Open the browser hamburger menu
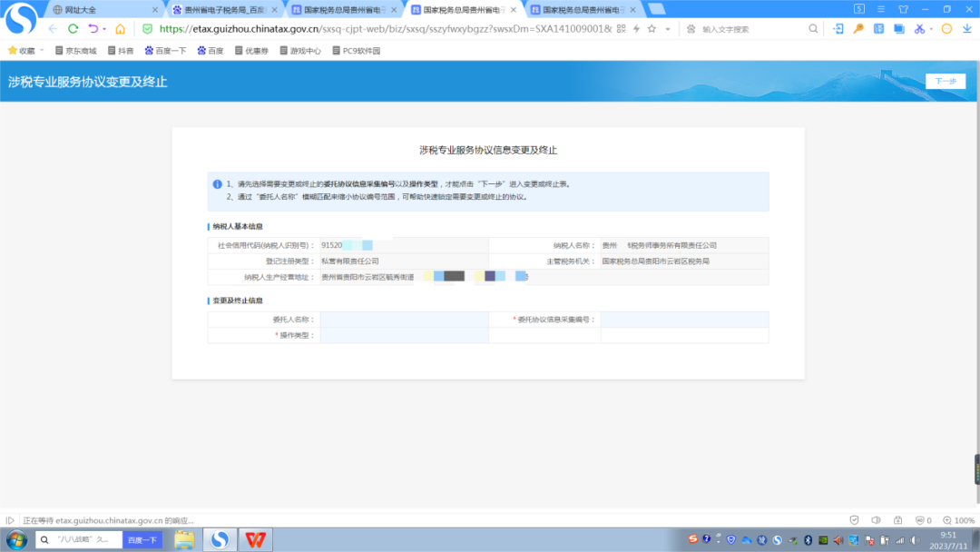980x552 pixels. 881,9
